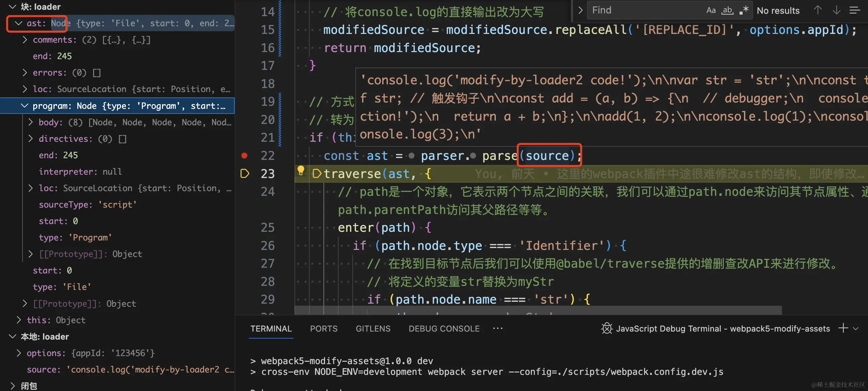The height and width of the screenshot is (391, 868).
Task: Go to next match arrow
Action: point(836,10)
